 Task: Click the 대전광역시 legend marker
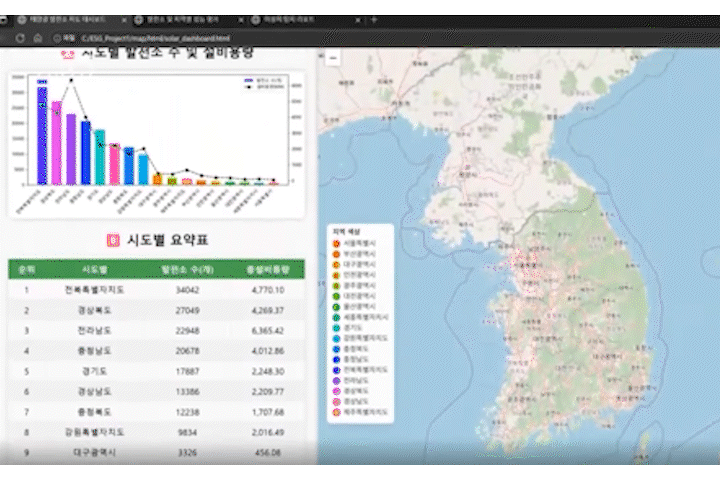(x=336, y=296)
